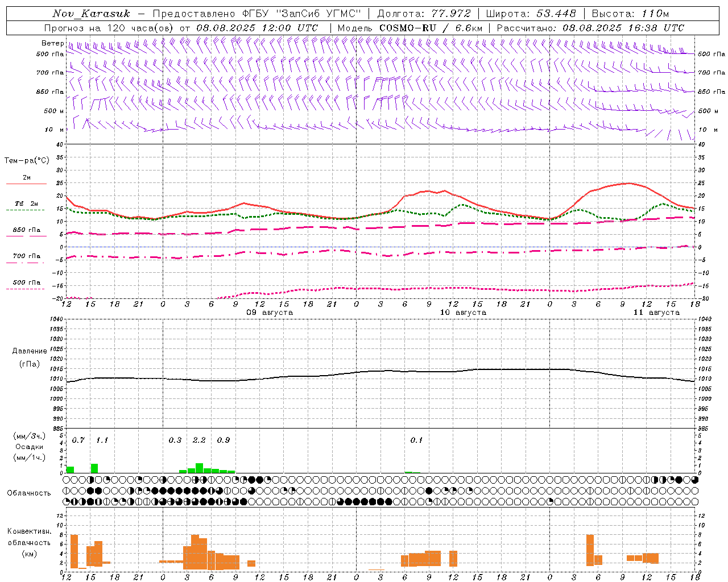728x582 pixels.
Task: Select the latitude value 53.448
Action: (x=556, y=14)
